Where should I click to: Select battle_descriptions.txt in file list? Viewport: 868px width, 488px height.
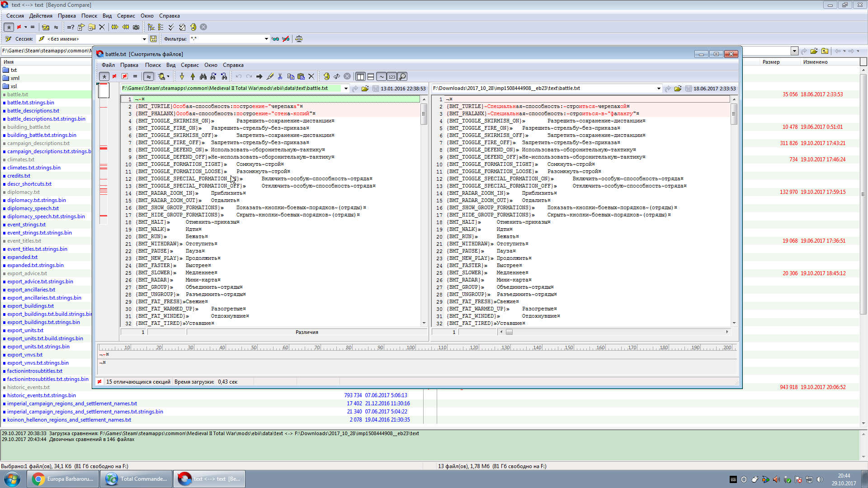pos(33,111)
